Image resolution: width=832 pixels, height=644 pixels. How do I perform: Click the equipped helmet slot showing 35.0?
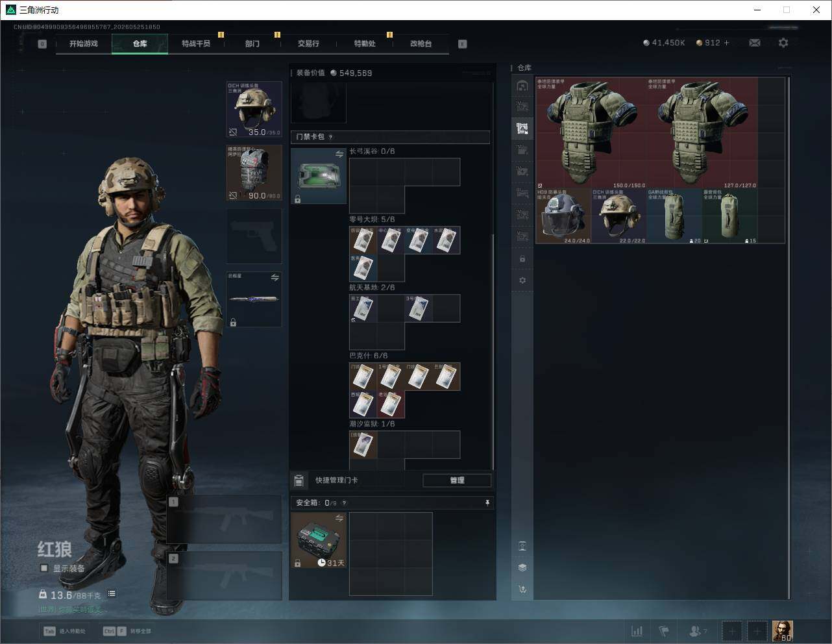tap(254, 109)
